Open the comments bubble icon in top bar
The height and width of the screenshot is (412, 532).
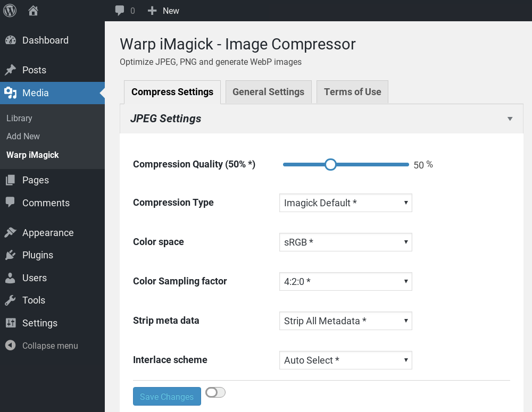120,10
